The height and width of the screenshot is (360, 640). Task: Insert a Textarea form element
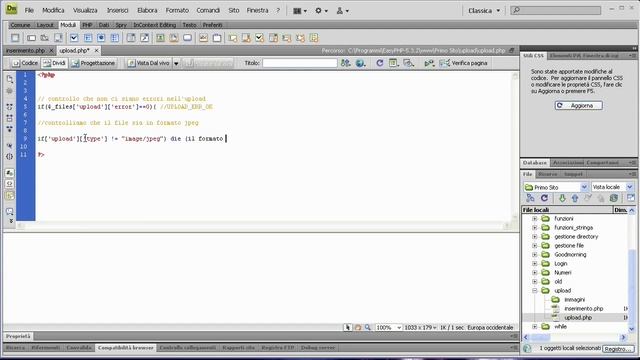click(x=58, y=38)
